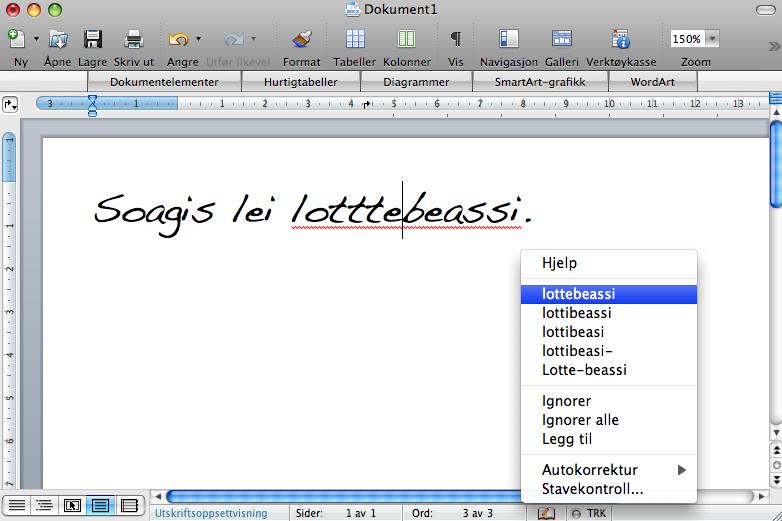Switch to draft view icon
This screenshot has height=521, width=782.
point(17,506)
